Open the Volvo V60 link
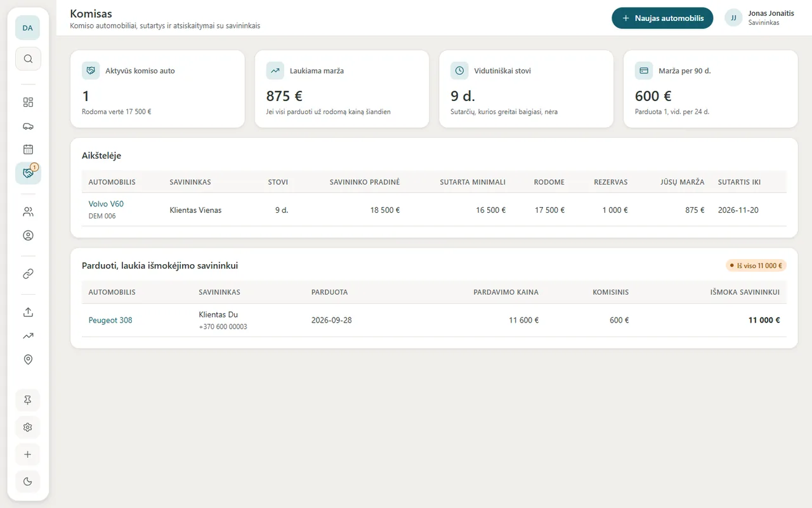 pos(106,204)
